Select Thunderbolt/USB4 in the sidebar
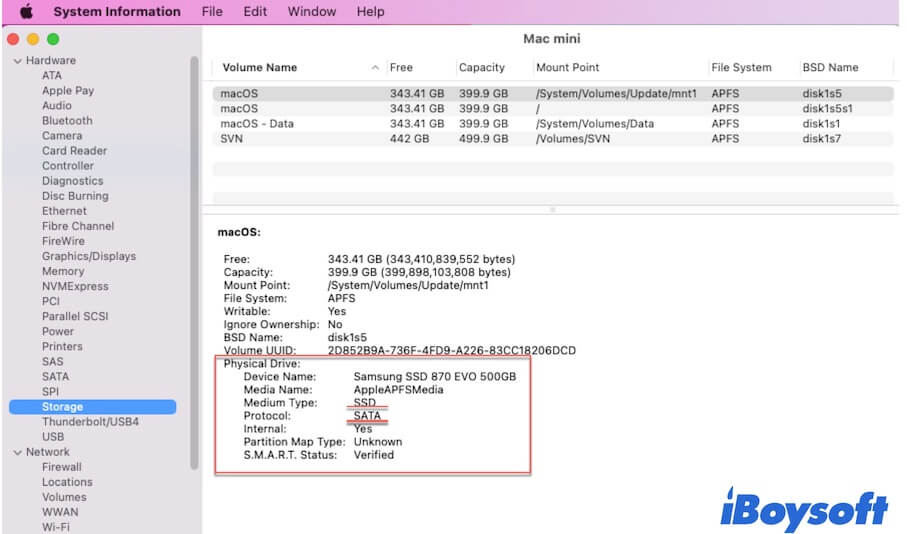Viewport: 907px width, 534px height. click(90, 422)
